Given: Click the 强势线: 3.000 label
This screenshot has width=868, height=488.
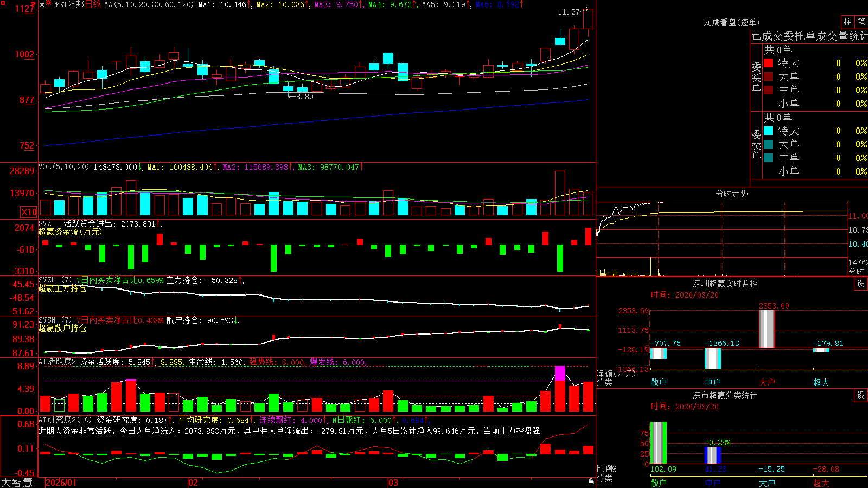Looking at the screenshot, I should coord(277,362).
